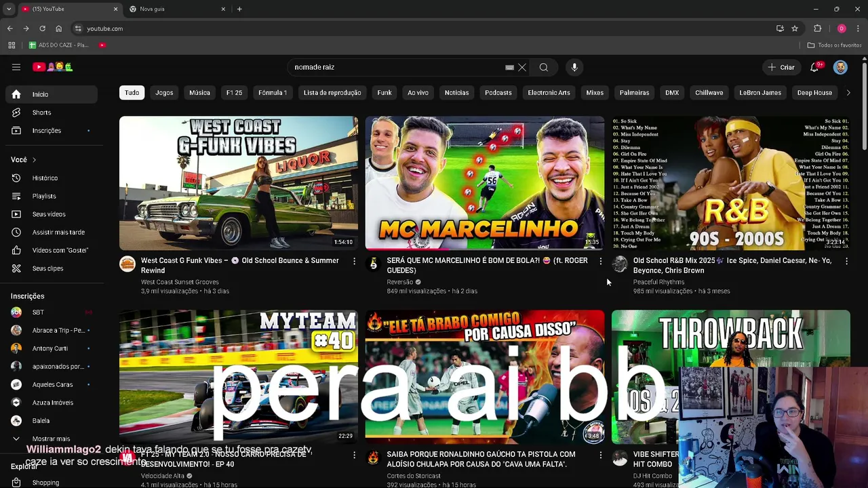Bookmark this page with star icon
Image resolution: width=868 pixels, height=488 pixels.
tap(795, 28)
